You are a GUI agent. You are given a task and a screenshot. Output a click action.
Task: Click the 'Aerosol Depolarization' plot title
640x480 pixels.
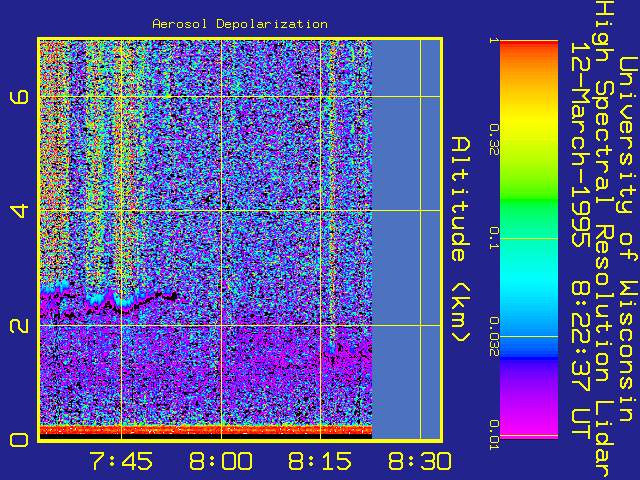(240, 24)
